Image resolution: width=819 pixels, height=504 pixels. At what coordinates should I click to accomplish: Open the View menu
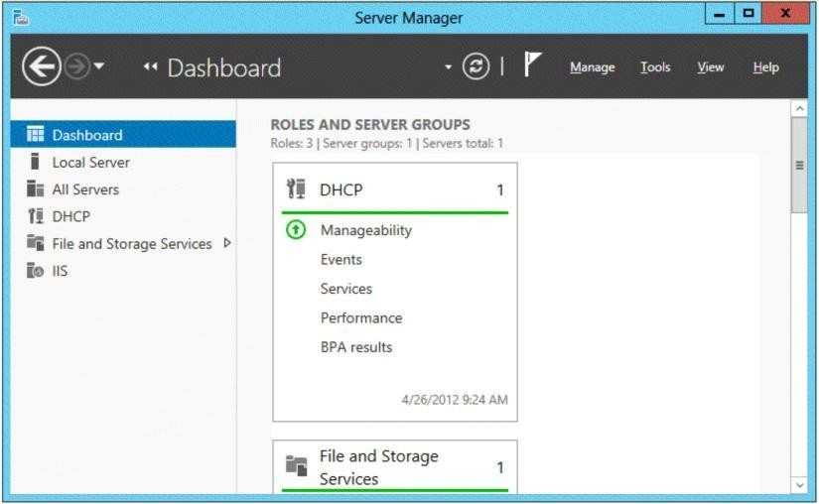[x=711, y=67]
